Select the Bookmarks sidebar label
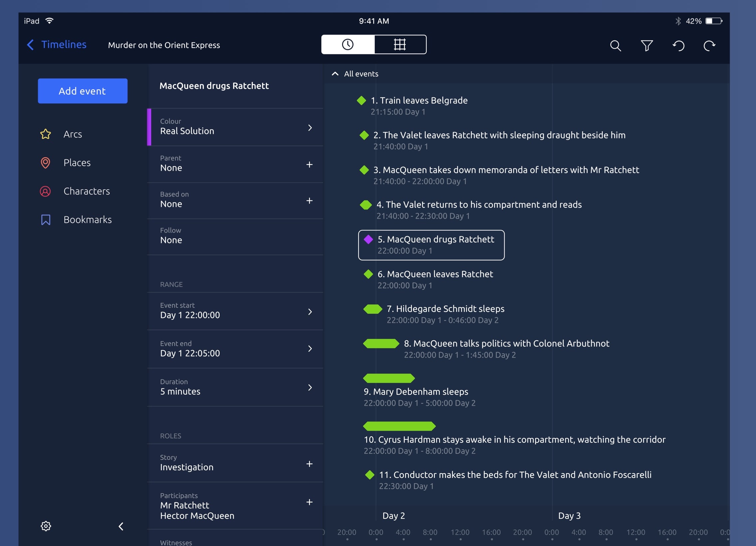Viewport: 756px width, 546px height. (88, 220)
